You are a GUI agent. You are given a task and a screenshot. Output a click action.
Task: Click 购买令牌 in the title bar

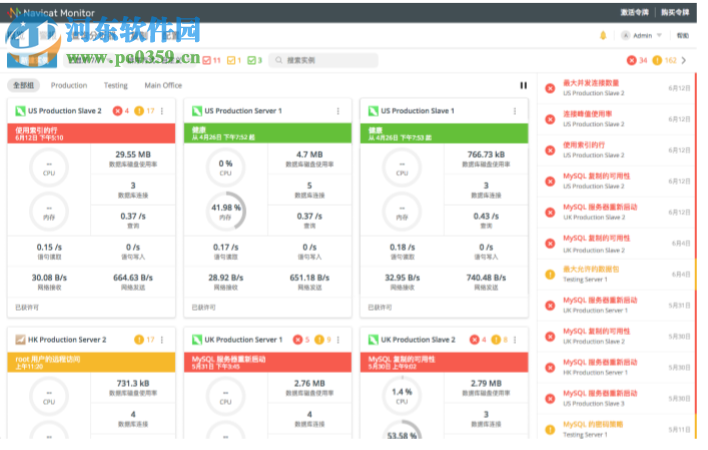coord(675,13)
